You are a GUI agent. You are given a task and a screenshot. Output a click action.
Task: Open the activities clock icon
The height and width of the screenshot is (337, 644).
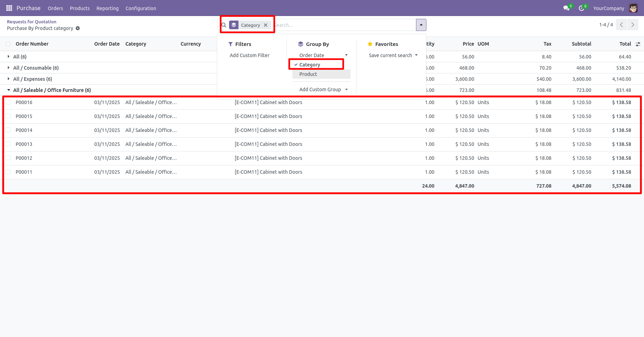coord(581,8)
